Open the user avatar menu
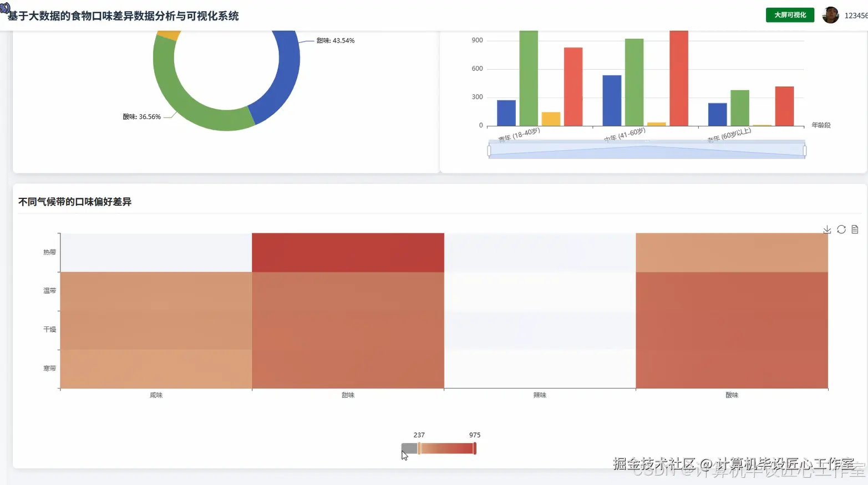Screen dimensions: 868x485 pyautogui.click(x=830, y=15)
